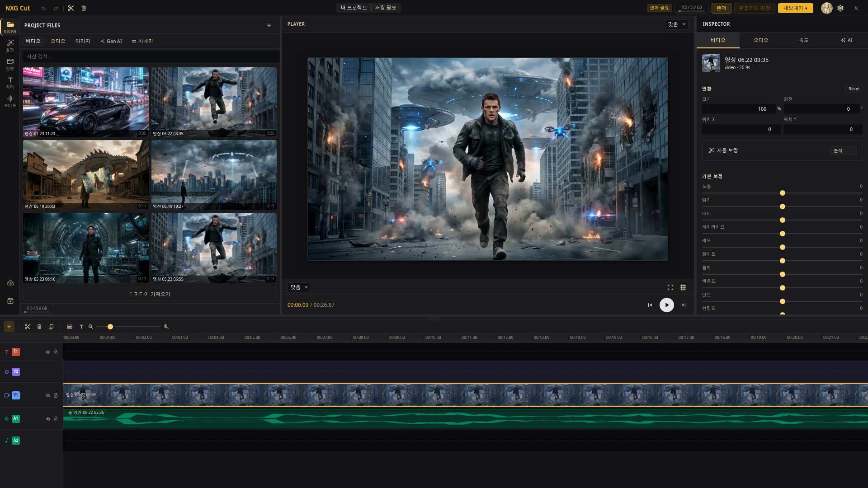Click the 회전 rotation value field
This screenshot has height=488, width=868.
tap(821, 109)
